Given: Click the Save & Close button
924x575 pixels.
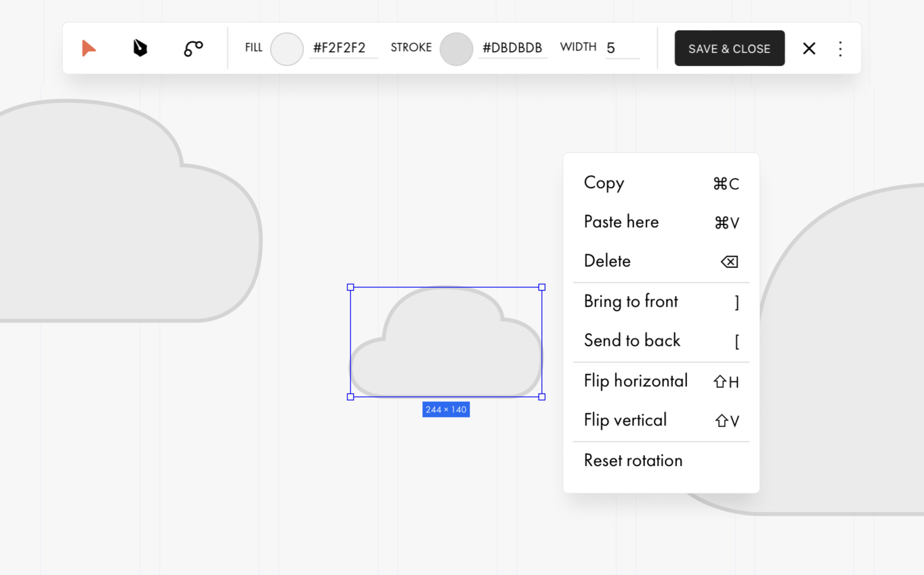Looking at the screenshot, I should 729,48.
